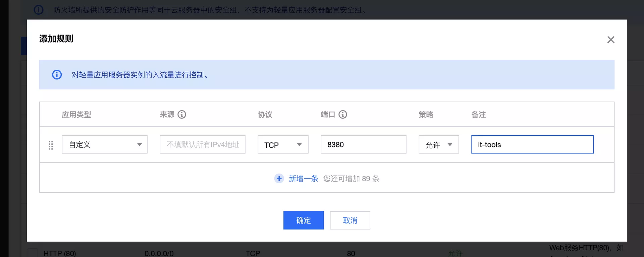Click the info icon beside 端口
Image resolution: width=644 pixels, height=257 pixels.
point(343,115)
